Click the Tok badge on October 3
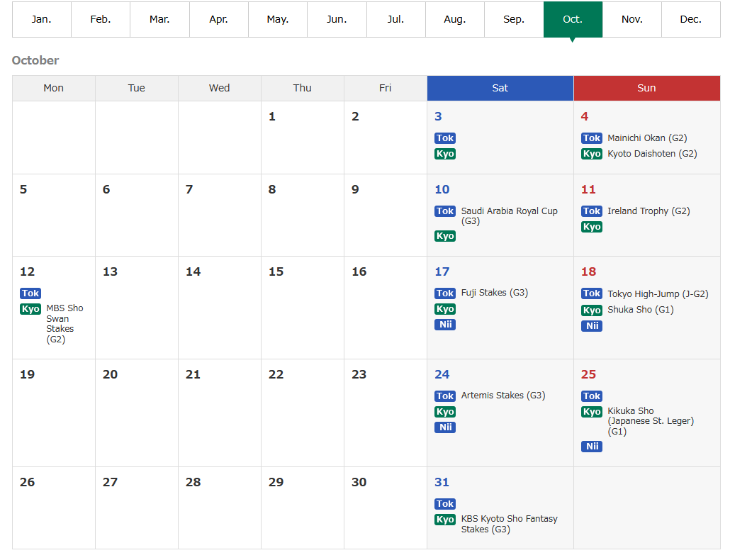730x560 pixels. 445,138
